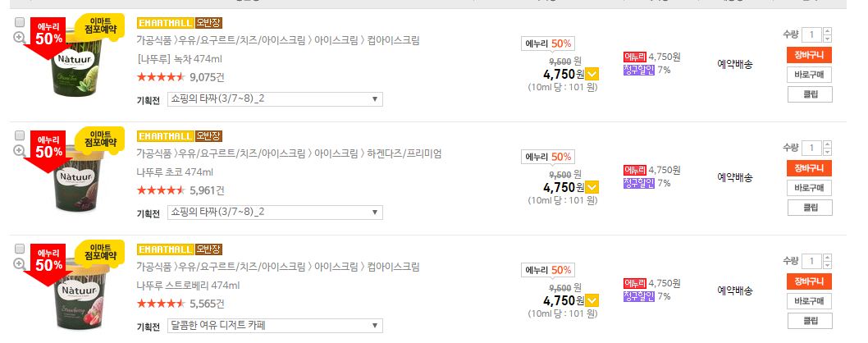Click the EMARTMALL badge on the 초코 item
Image resolution: width=868 pixels, height=343 pixels.
[165, 135]
